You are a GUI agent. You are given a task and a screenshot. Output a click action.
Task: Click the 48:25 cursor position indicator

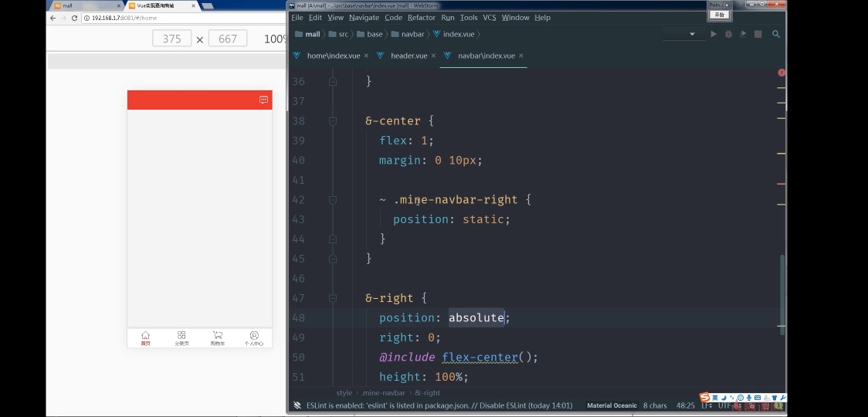click(685, 406)
